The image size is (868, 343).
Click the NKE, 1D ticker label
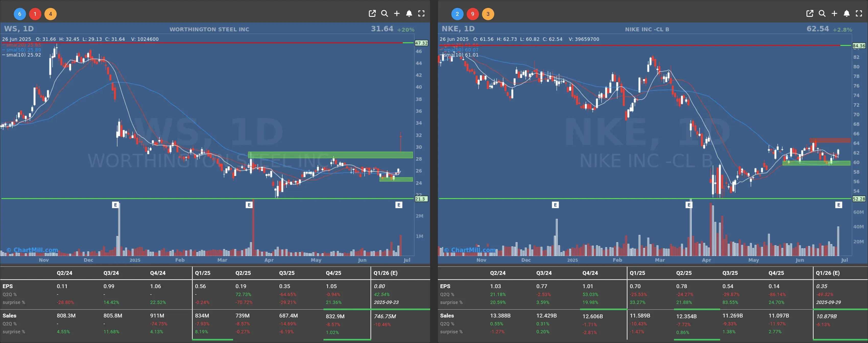[x=458, y=29]
